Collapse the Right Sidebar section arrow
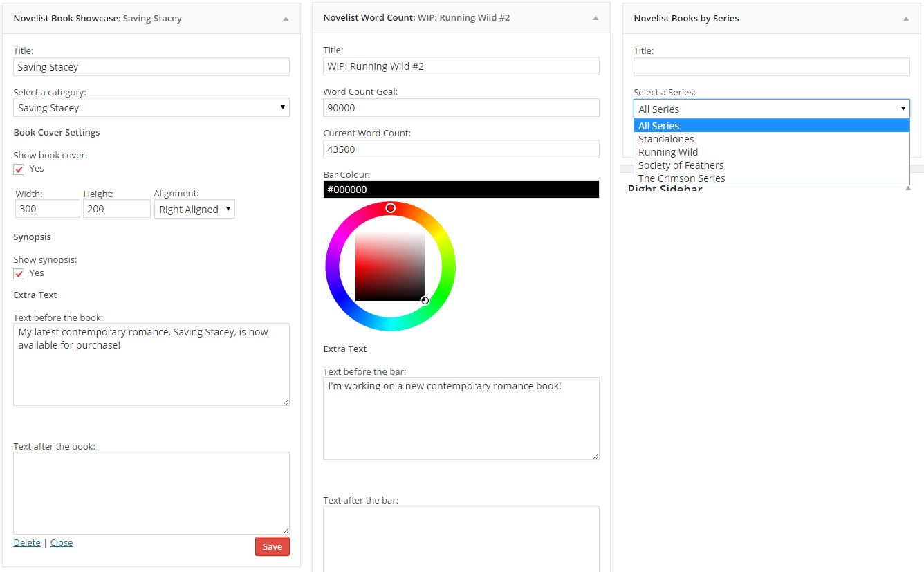The image size is (924, 572). pyautogui.click(x=908, y=188)
